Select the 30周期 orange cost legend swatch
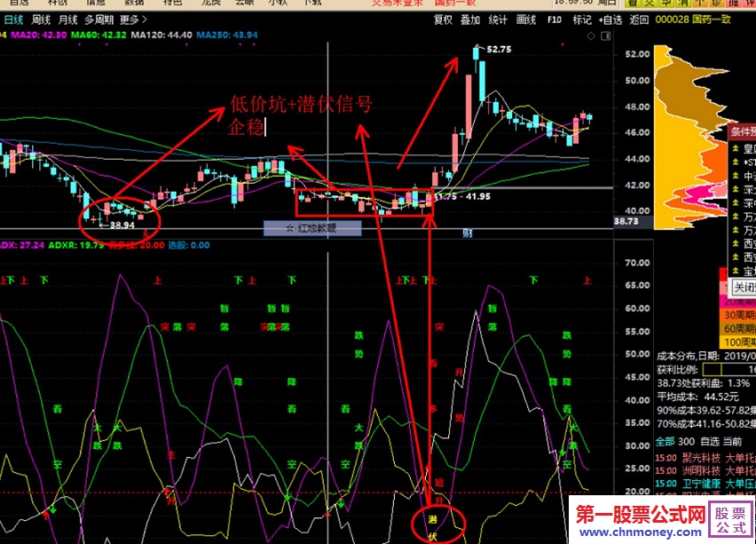Image resolution: width=756 pixels, height=544 pixels. pyautogui.click(x=737, y=315)
